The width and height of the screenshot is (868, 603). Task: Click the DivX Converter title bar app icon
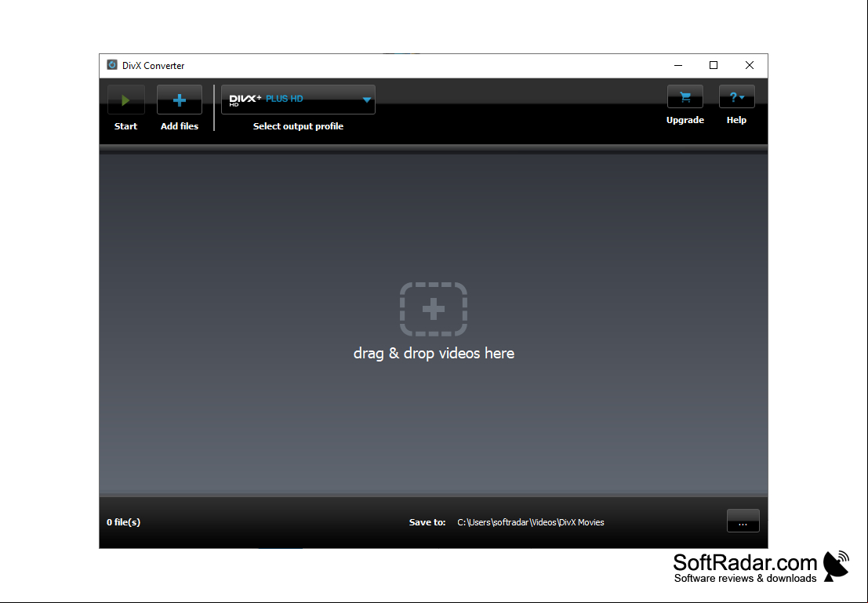tap(112, 65)
